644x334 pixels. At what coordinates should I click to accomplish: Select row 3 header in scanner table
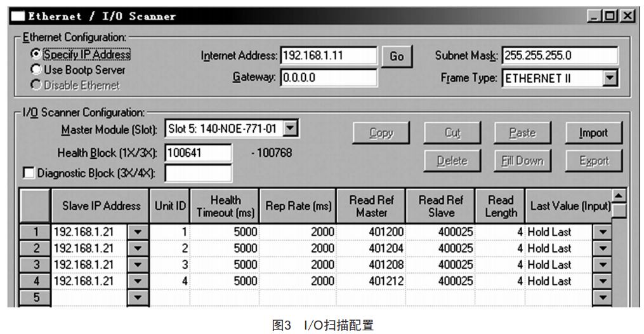pos(36,265)
